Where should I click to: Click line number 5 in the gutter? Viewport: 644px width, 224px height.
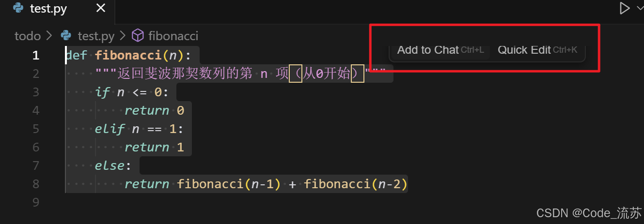coord(36,129)
